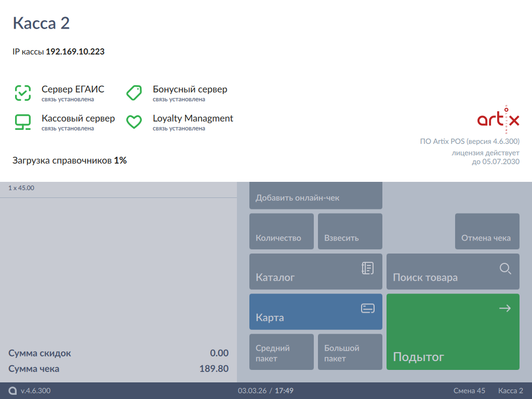Click the catalog book icon
532x399 pixels.
tap(367, 268)
